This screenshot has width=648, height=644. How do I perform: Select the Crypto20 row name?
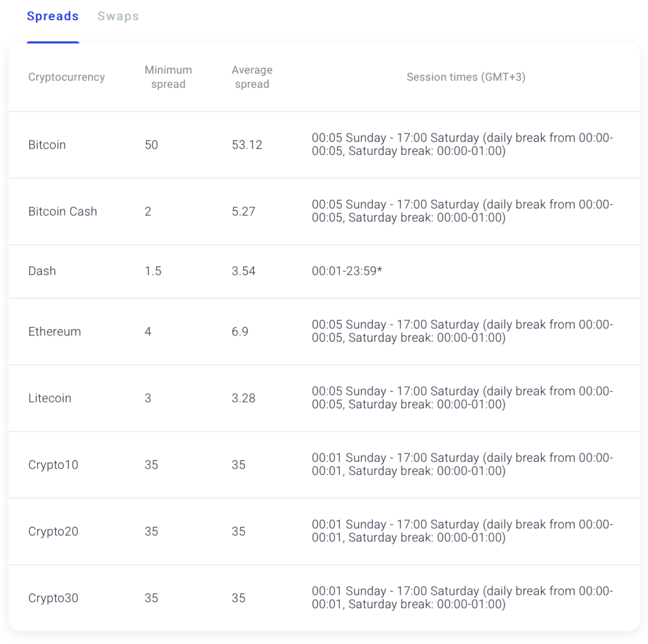pos(53,531)
